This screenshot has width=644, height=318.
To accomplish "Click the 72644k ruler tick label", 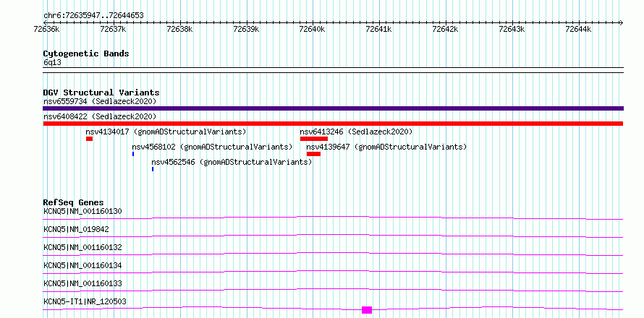I will click(x=578, y=30).
